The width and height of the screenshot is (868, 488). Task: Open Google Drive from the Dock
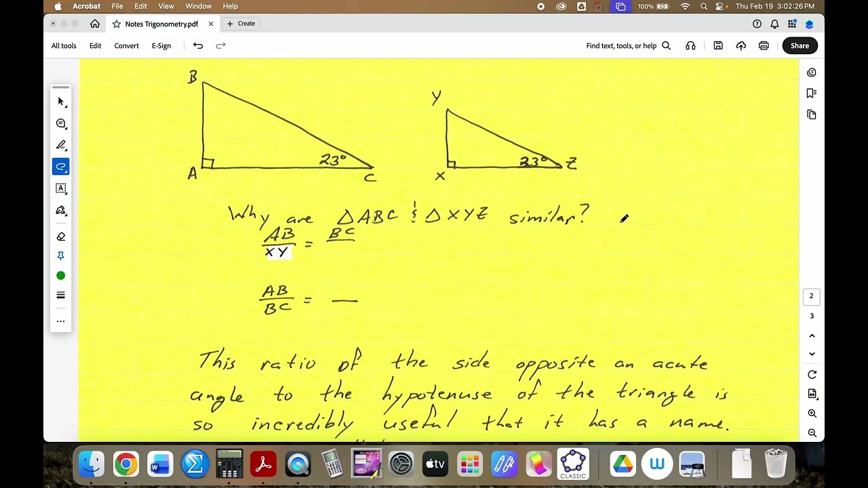pos(622,464)
